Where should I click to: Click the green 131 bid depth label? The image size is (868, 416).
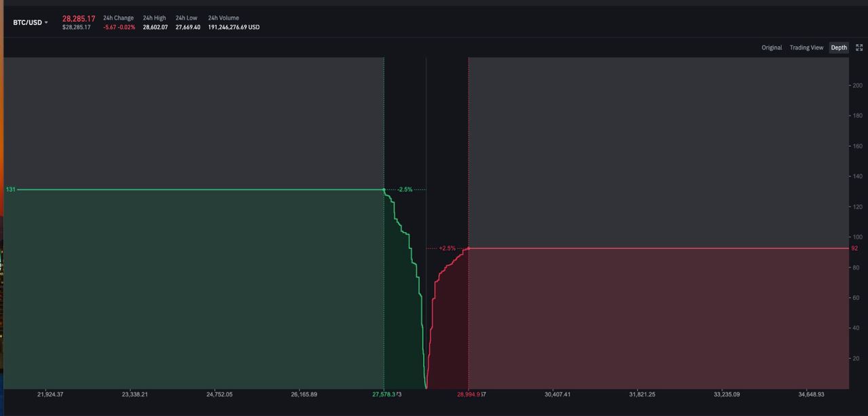coord(11,189)
